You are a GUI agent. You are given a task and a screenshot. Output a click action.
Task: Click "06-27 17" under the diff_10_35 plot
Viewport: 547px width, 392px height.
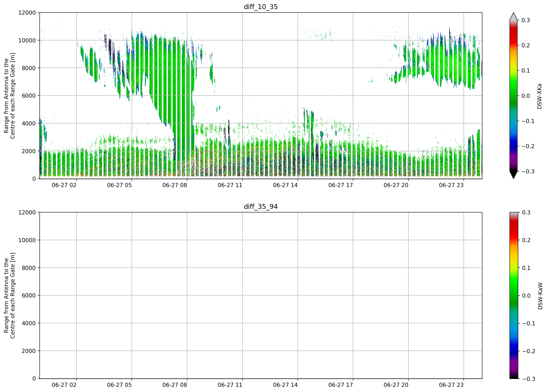pos(341,185)
